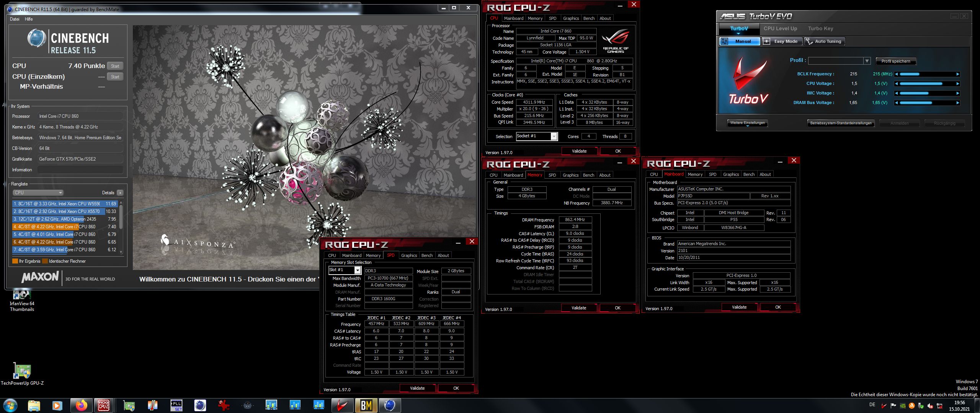Select ranking row 4C/8T @ 3.59 GHz

tap(64, 250)
